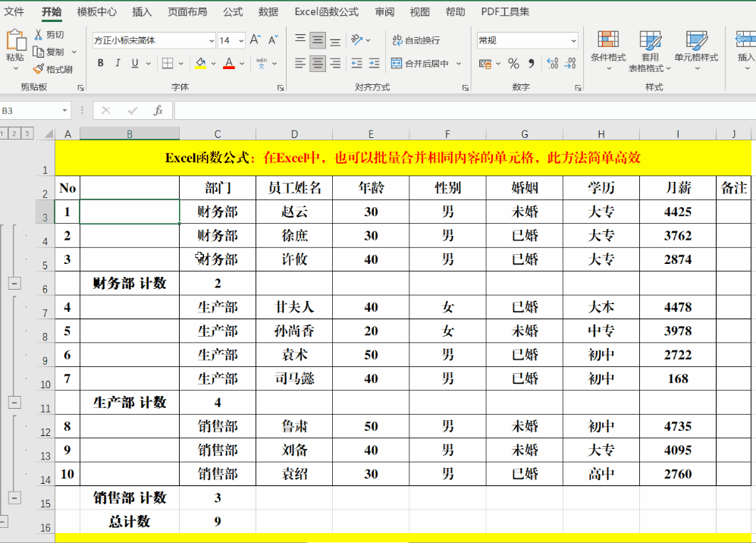Click the Copy icon

click(x=38, y=52)
